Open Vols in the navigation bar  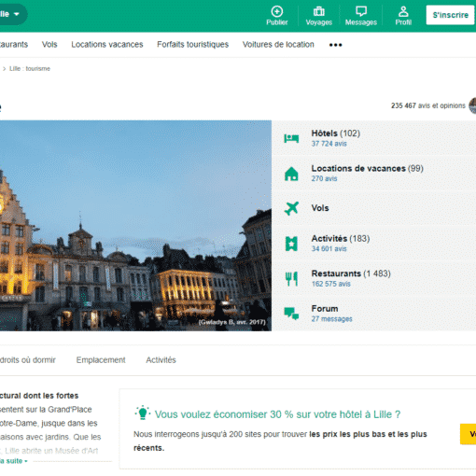(49, 45)
